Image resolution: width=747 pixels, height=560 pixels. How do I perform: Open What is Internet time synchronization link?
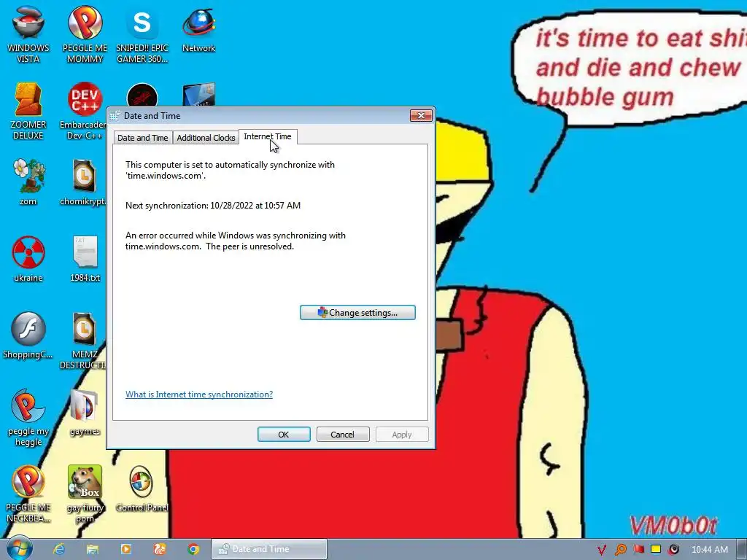(x=199, y=394)
